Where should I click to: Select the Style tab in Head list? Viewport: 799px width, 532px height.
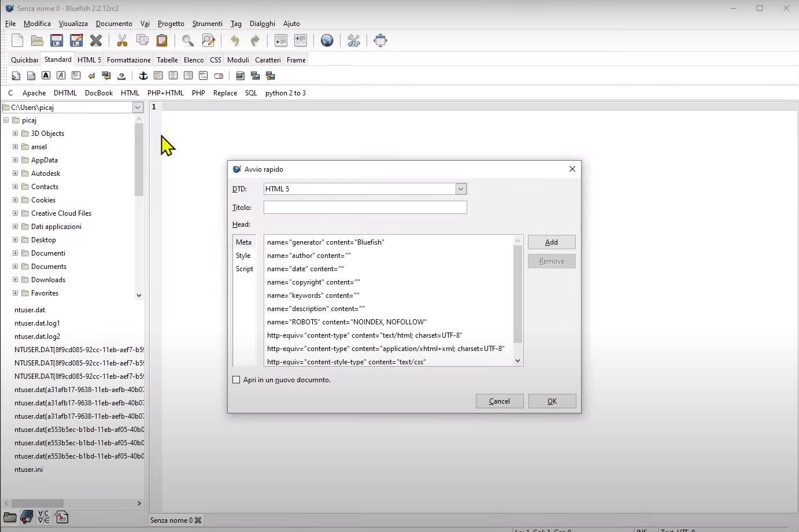(243, 256)
